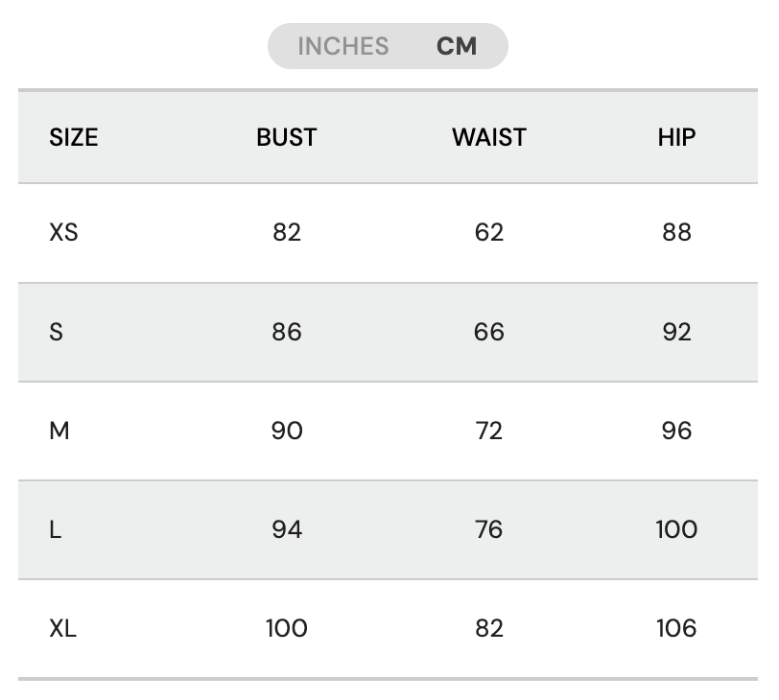Click the HIP column header

tap(676, 137)
